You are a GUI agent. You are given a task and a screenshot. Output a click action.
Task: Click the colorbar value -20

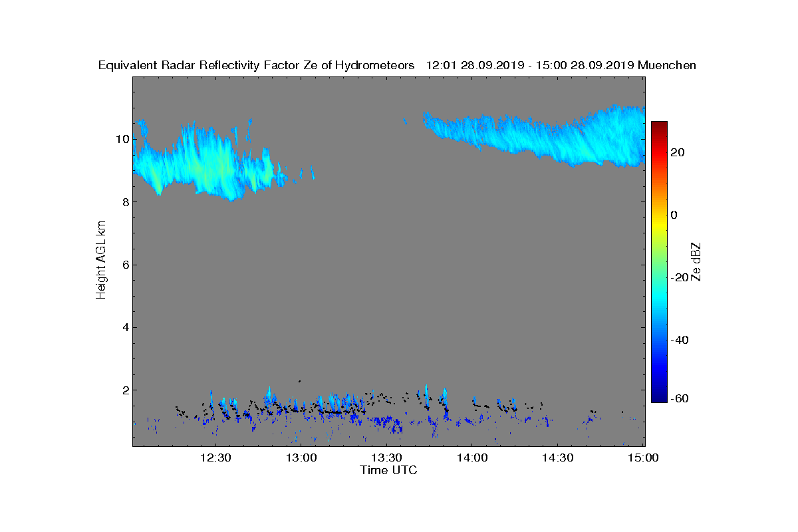click(x=678, y=278)
